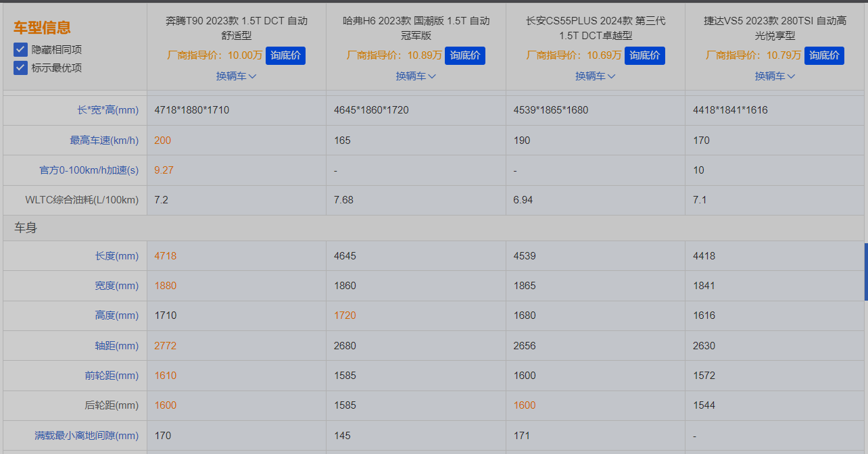Click the 最高车速(km/h) row label
Screen dimensions: 868x454
[105, 141]
